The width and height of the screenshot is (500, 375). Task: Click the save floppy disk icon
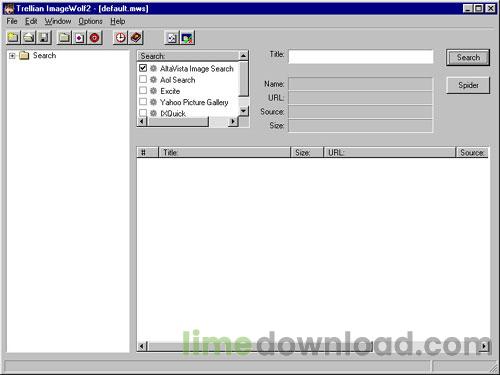click(x=44, y=38)
